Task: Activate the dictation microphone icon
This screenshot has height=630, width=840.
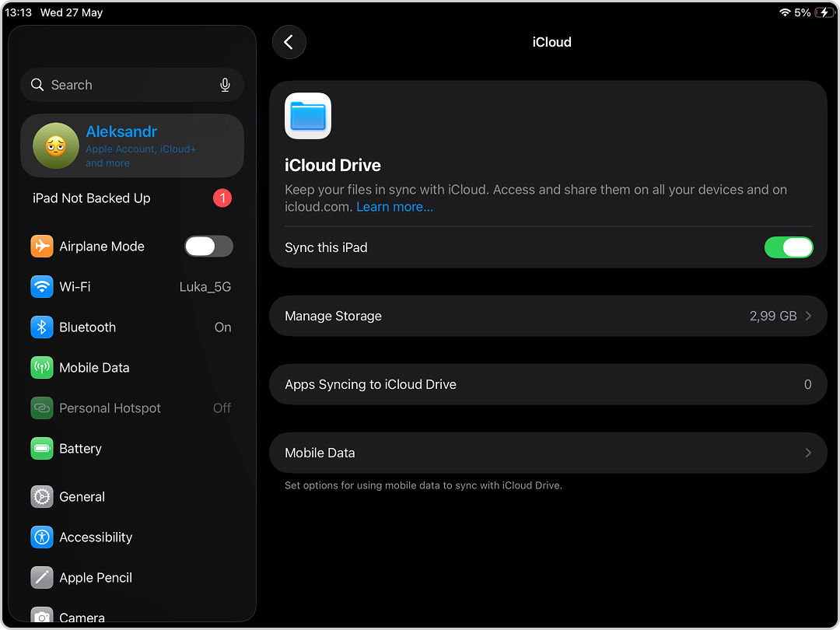Action: click(225, 85)
